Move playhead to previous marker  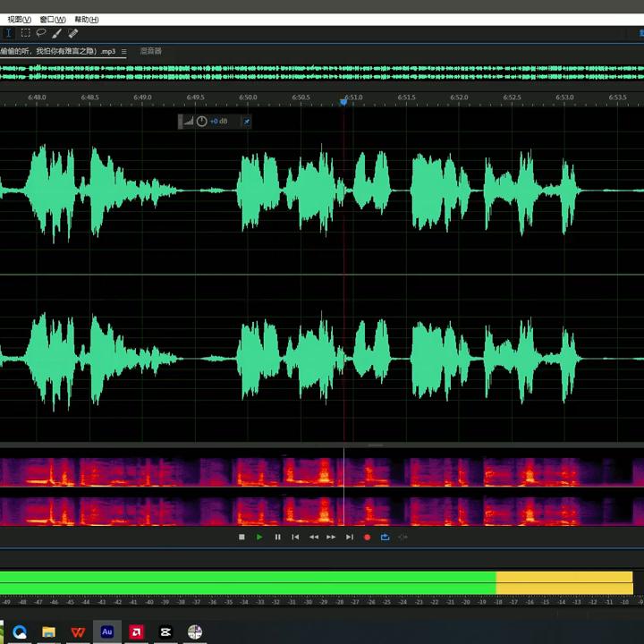[295, 537]
